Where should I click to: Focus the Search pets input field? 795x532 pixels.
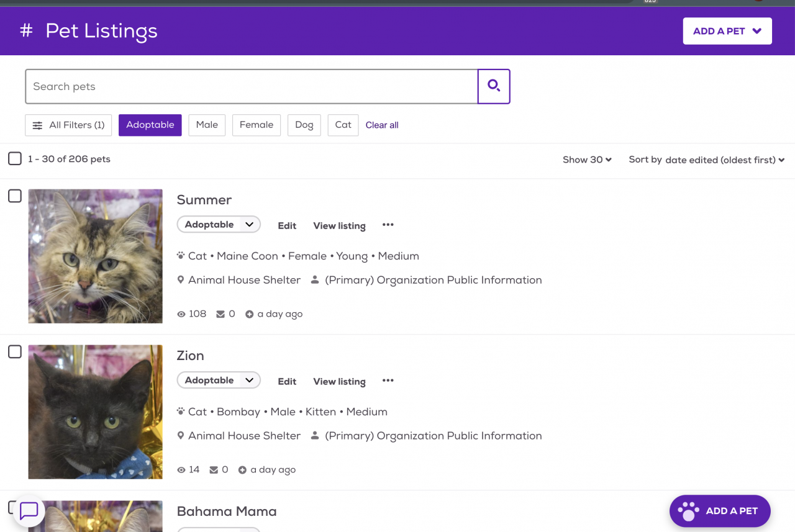coord(252,86)
